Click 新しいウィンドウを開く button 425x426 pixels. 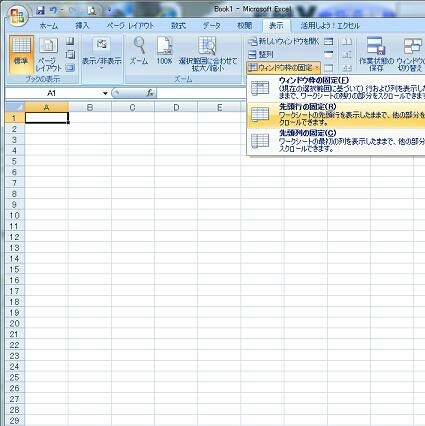coord(284,41)
